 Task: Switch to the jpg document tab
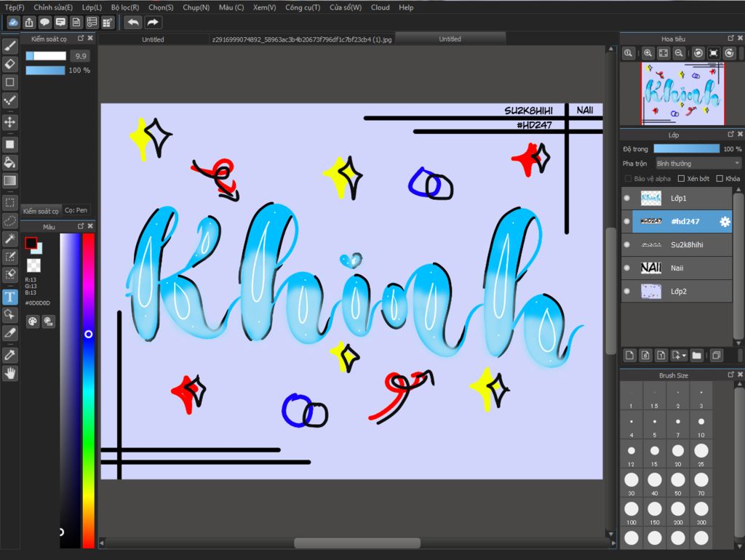coord(302,39)
